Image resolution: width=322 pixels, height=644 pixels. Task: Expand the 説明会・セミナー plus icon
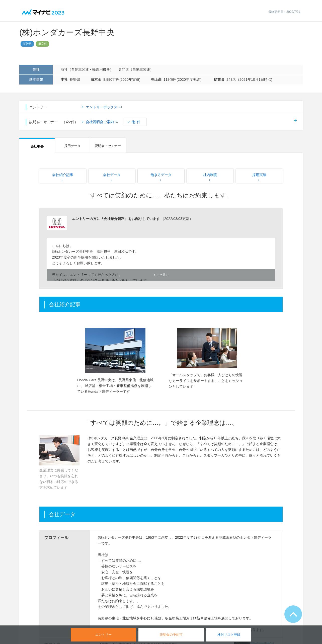(295, 121)
